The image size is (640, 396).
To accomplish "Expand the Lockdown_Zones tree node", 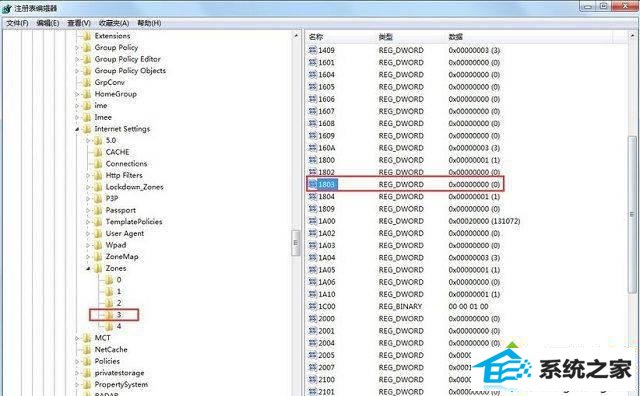I will (x=88, y=187).
